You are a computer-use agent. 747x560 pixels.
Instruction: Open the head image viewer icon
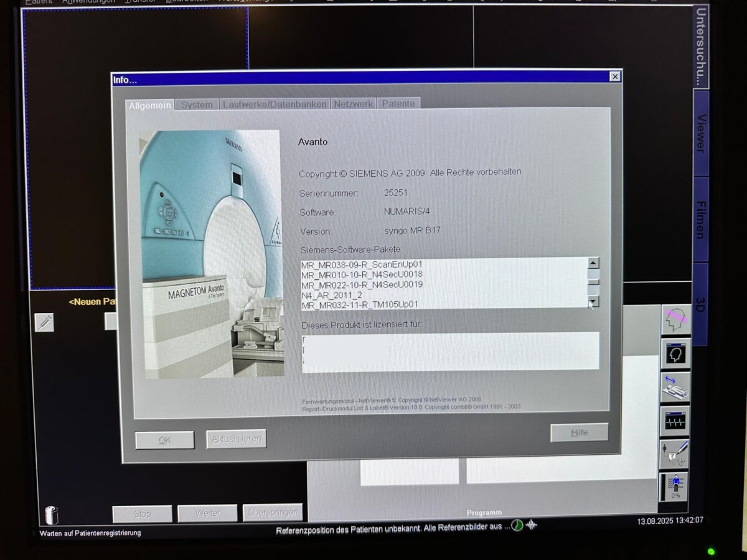point(675,353)
